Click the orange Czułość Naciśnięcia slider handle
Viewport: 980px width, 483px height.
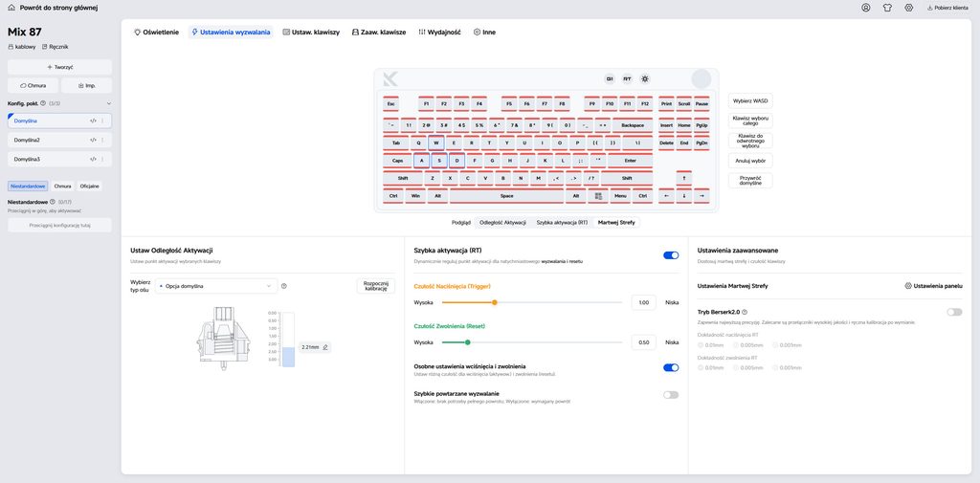[495, 302]
